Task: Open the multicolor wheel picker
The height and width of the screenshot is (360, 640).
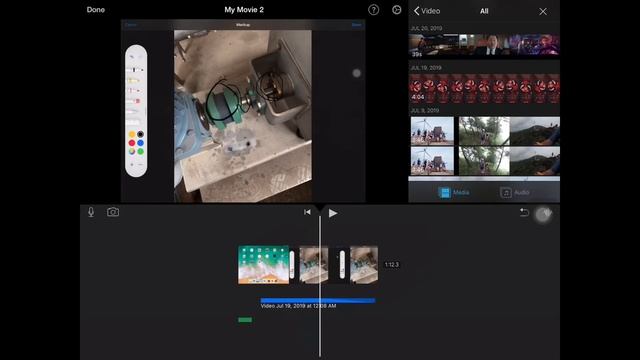Action: point(132,151)
